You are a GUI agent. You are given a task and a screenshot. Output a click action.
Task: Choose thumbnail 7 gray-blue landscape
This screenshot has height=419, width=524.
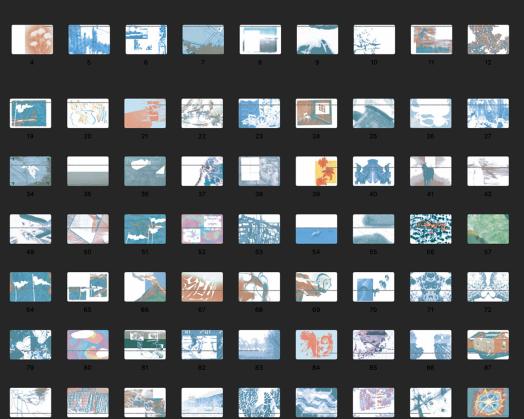coord(203,39)
